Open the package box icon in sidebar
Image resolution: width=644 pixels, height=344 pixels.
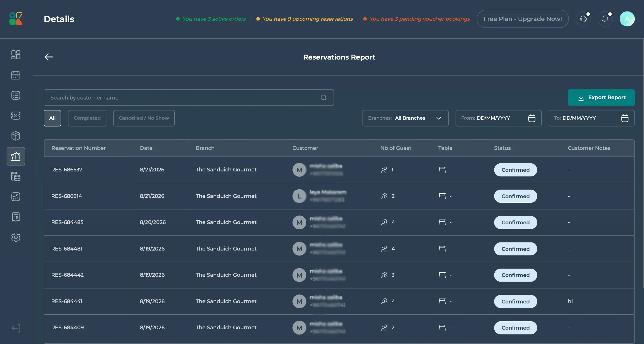pyautogui.click(x=16, y=136)
